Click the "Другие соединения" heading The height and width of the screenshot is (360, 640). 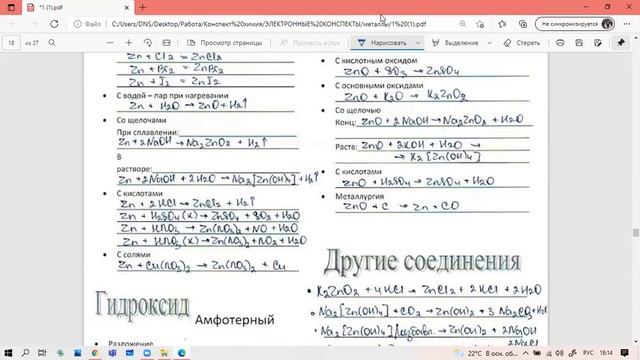[422, 262]
